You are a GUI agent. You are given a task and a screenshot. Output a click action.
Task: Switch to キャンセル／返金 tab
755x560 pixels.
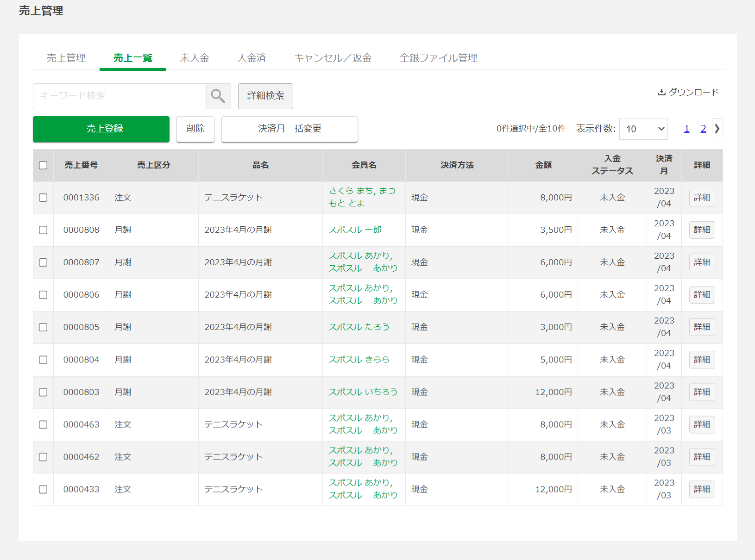coord(333,58)
